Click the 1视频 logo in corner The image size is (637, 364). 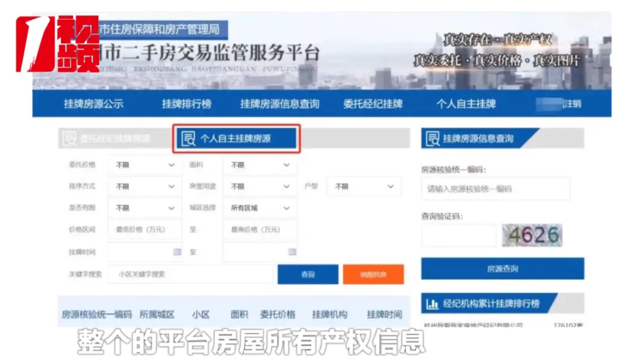click(x=57, y=44)
